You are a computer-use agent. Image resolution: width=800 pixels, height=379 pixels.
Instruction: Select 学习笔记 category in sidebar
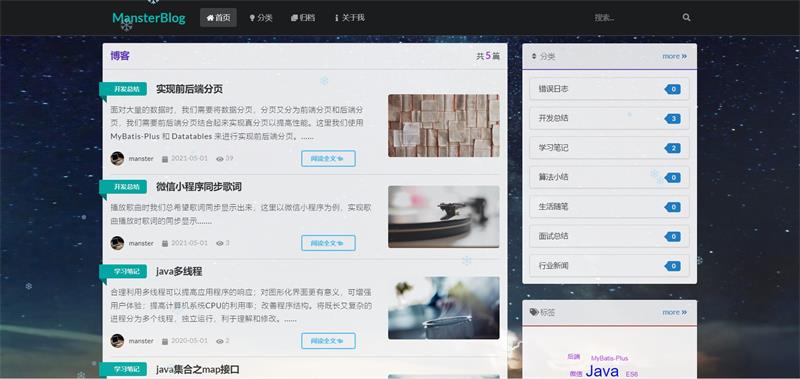pyautogui.click(x=609, y=148)
